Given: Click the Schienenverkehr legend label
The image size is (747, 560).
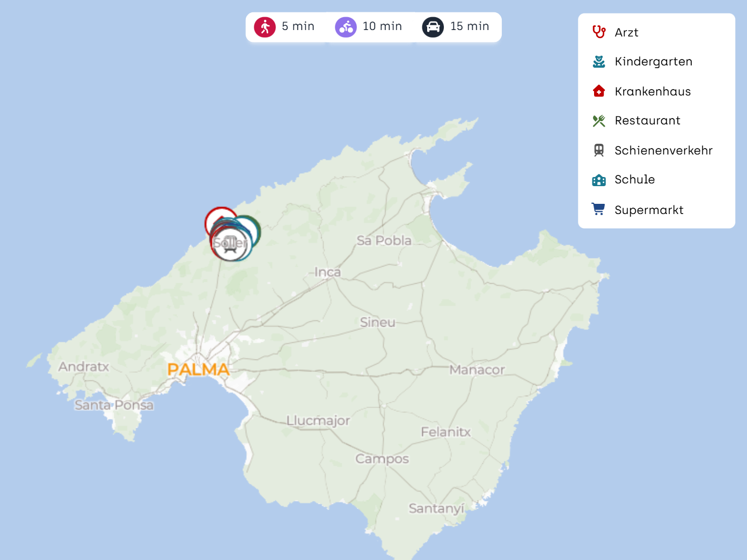Looking at the screenshot, I should (x=663, y=151).
